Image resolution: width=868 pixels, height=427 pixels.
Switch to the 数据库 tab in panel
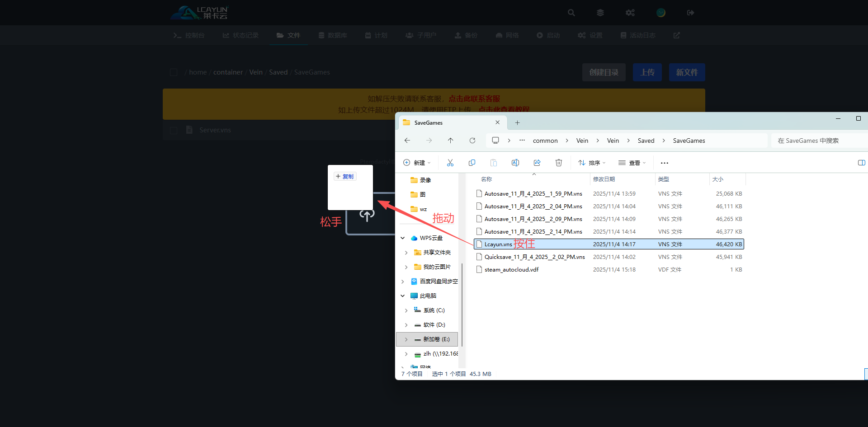click(333, 35)
